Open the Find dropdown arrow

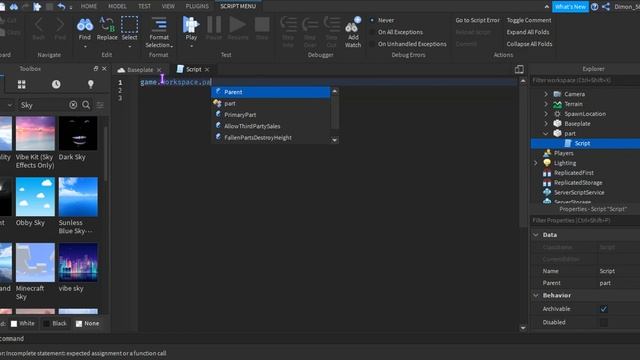pyautogui.click(x=85, y=46)
